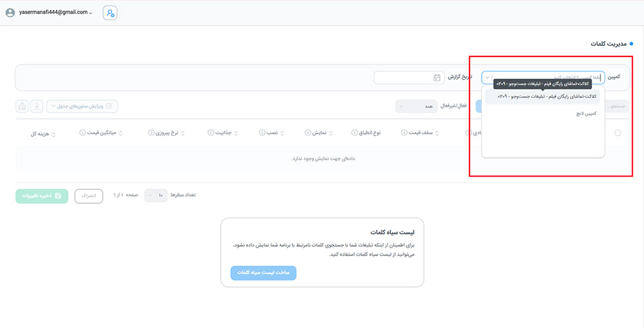Select کلاکت-تماشای رایگان فیلم campaign option
The image size is (644, 328).
pos(546,97)
